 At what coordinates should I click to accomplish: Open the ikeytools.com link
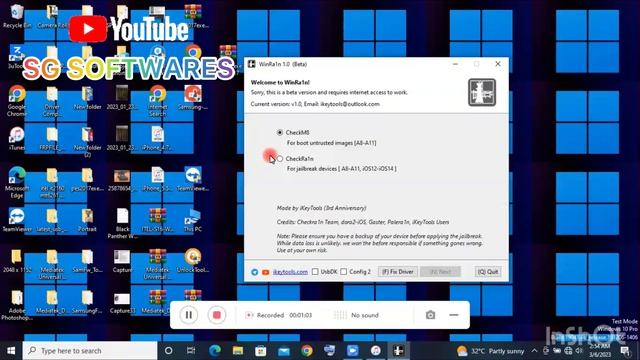click(290, 272)
